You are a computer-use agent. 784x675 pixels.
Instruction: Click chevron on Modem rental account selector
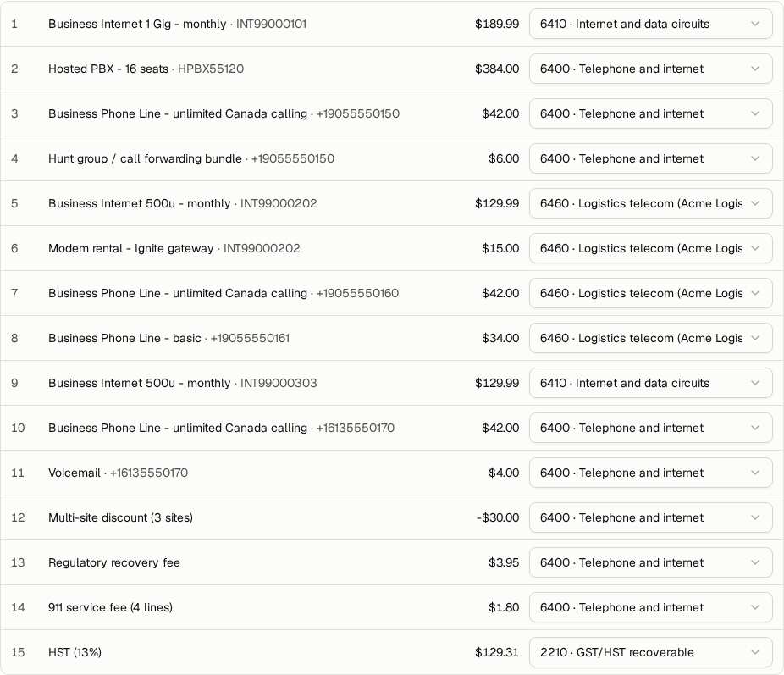coord(755,248)
